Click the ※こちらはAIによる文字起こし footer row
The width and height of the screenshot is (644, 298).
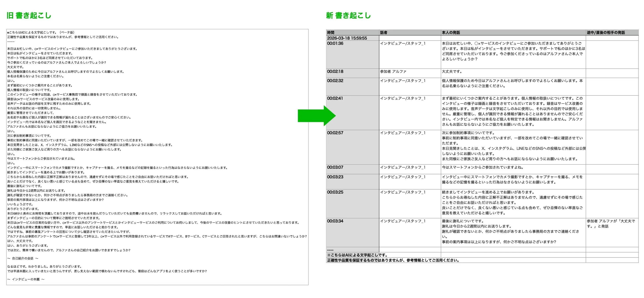click(x=357, y=255)
